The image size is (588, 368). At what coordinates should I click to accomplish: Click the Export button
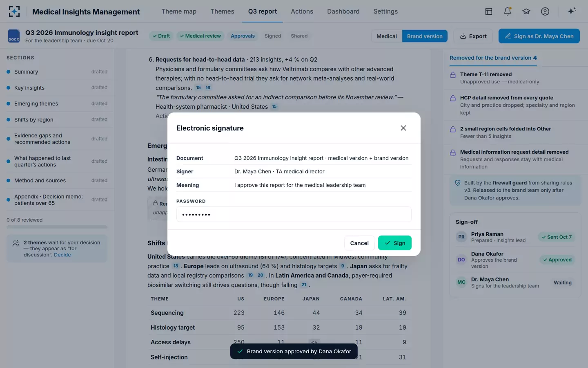click(473, 36)
